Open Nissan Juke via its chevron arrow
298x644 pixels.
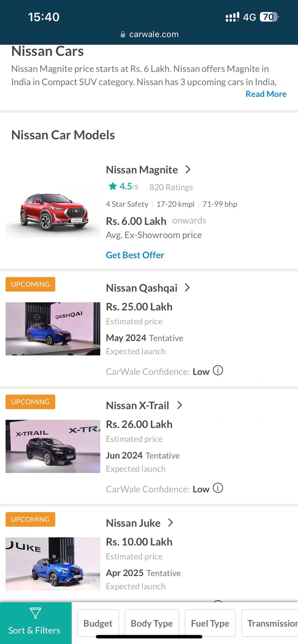[171, 523]
